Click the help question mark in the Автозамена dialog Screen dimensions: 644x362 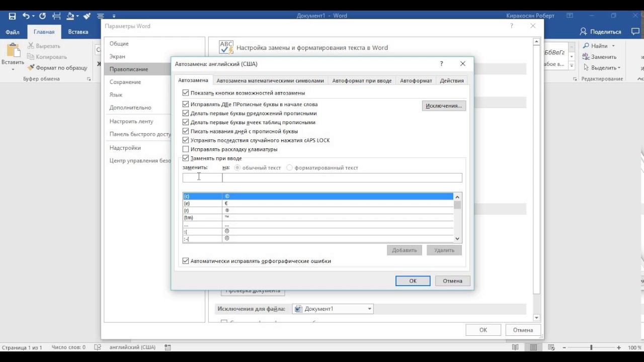(441, 64)
